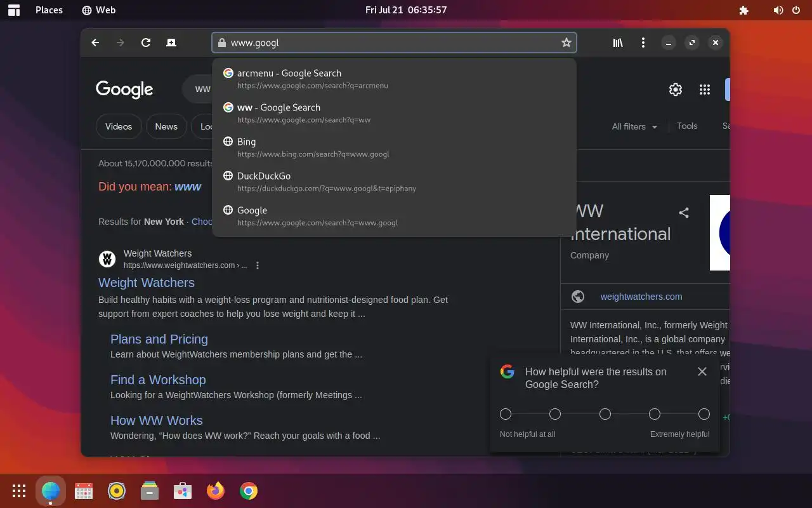Click the Weight Watchers favicon logo

[x=107, y=259]
